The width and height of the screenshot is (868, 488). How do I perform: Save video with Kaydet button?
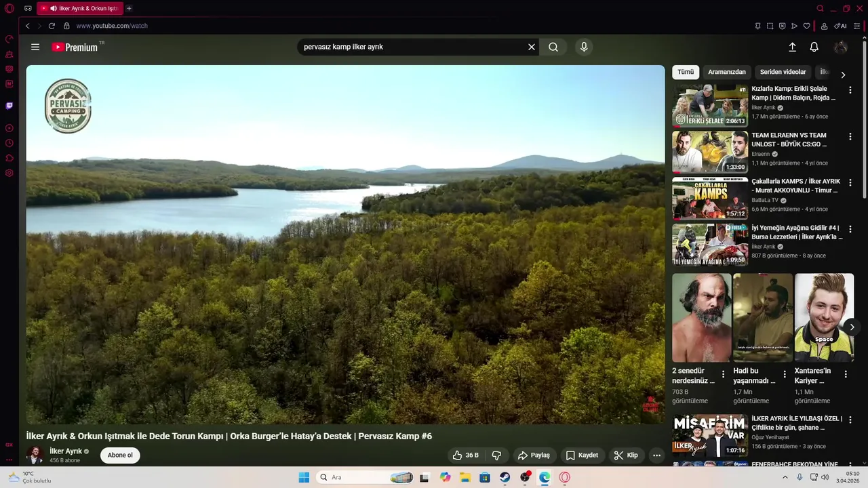click(x=582, y=455)
